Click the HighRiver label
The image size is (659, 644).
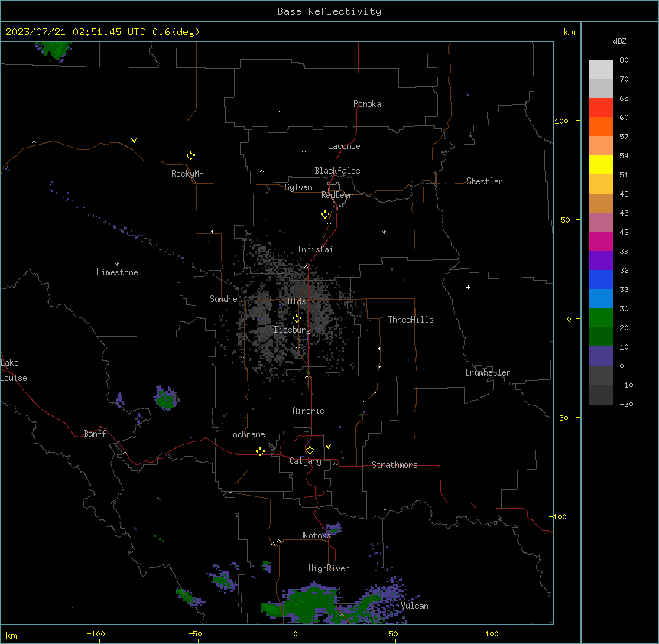click(x=329, y=568)
